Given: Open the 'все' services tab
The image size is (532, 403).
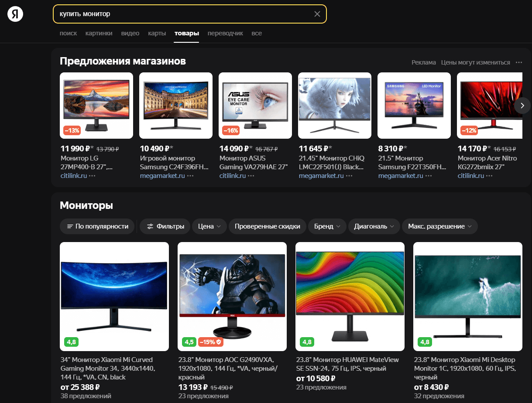Looking at the screenshot, I should click(x=257, y=33).
